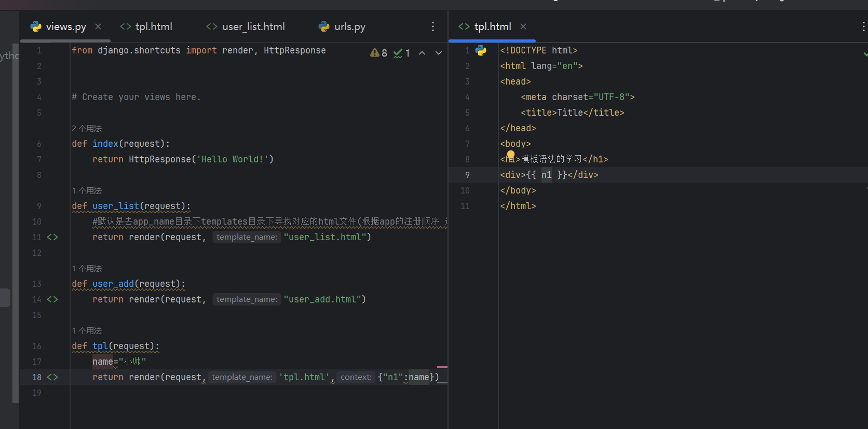Click the context: parameter hint on line 18
Screen dimensions: 868x429
(x=356, y=377)
